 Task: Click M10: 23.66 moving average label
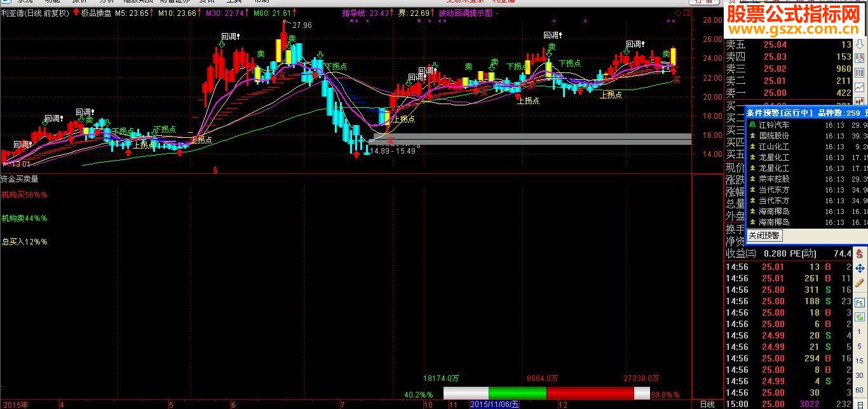(x=177, y=13)
